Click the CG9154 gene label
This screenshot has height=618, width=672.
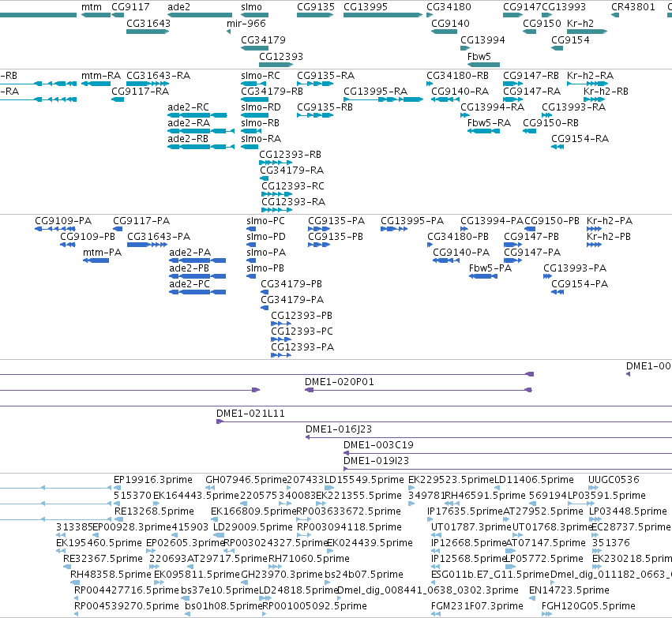(x=570, y=39)
